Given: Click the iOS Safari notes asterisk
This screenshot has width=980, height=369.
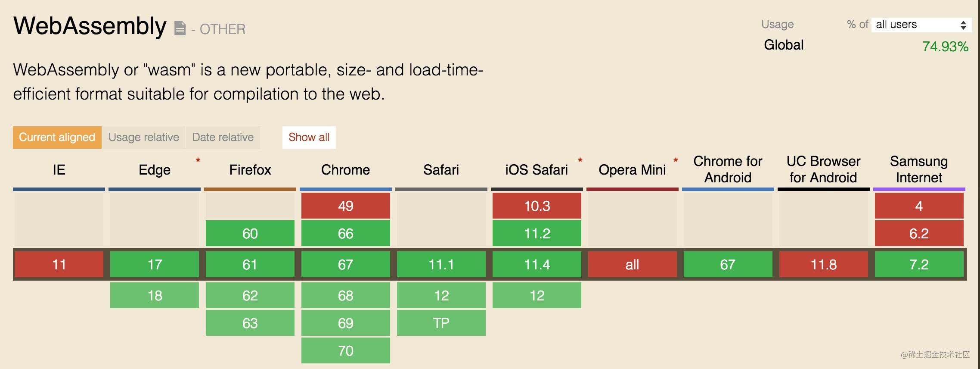Looking at the screenshot, I should pyautogui.click(x=580, y=161).
